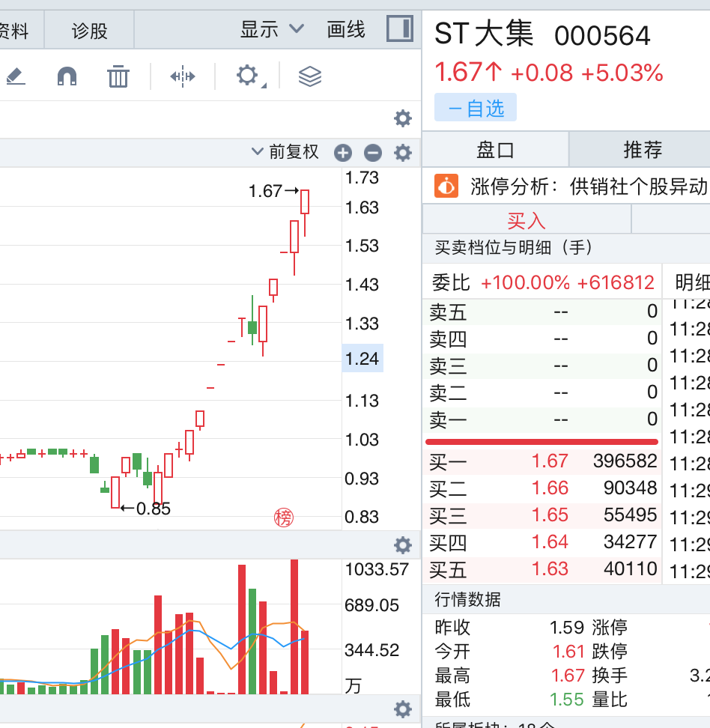This screenshot has height=728, width=710.
Task: Click the 卖二 ask row
Action: (x=542, y=392)
